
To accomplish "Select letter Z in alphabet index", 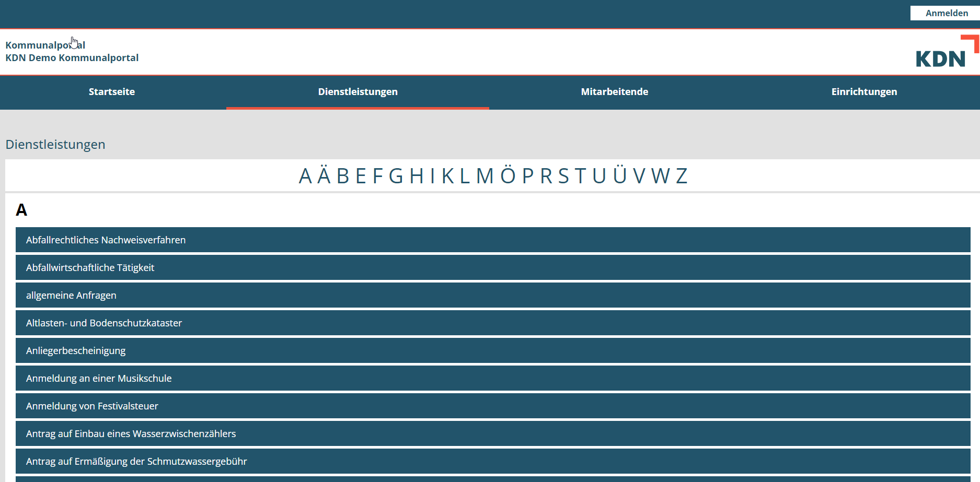I will point(682,176).
